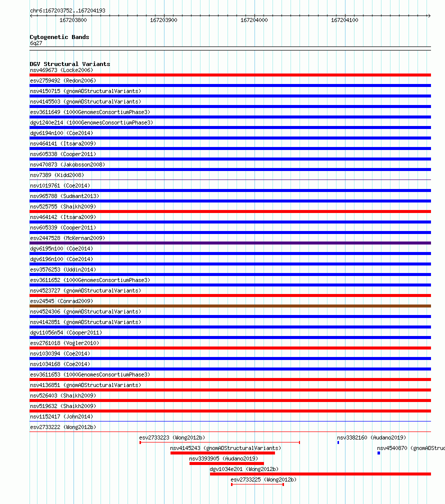
Task: Click esv2447528 (McKernan2009) label
Action: (x=67, y=238)
